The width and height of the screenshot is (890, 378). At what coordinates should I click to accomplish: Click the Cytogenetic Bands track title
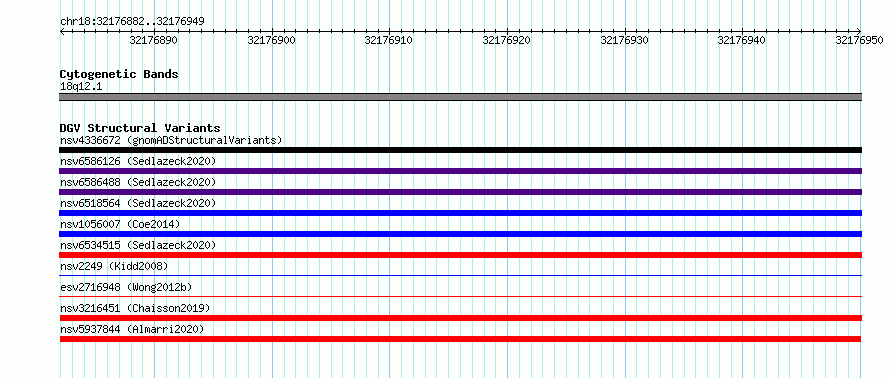(119, 74)
